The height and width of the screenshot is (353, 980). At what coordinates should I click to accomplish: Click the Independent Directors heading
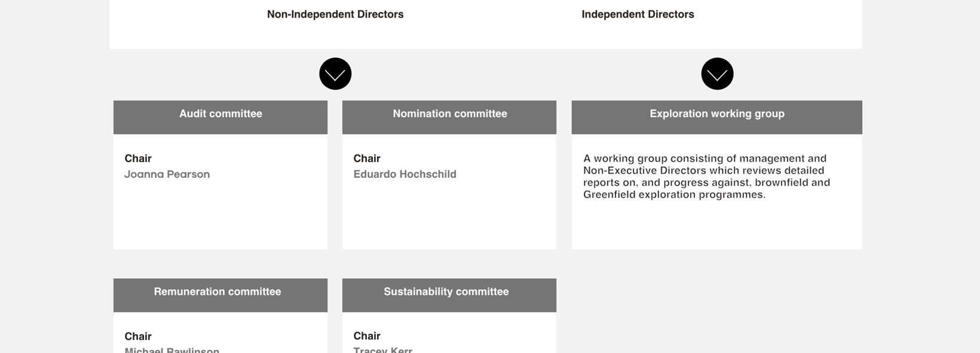point(638,14)
